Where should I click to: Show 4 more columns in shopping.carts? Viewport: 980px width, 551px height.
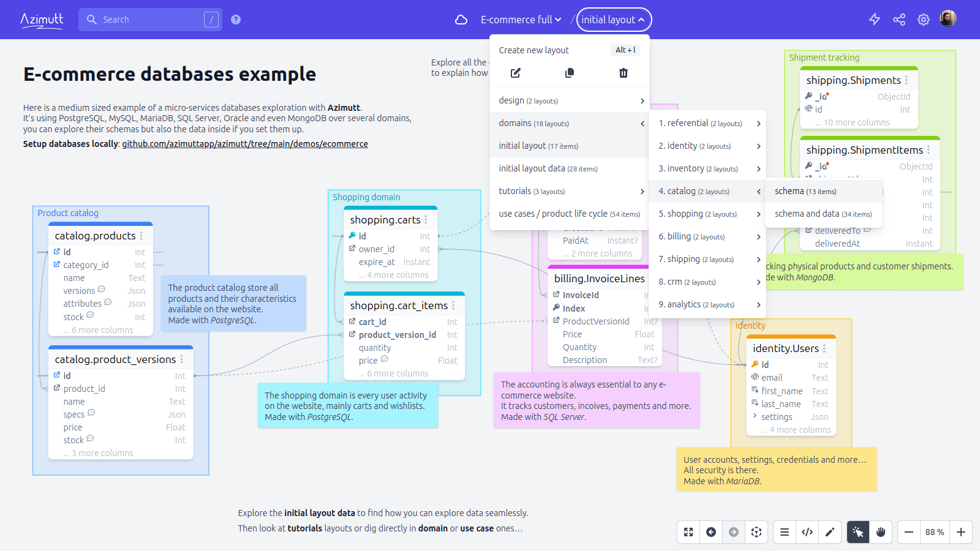point(394,275)
